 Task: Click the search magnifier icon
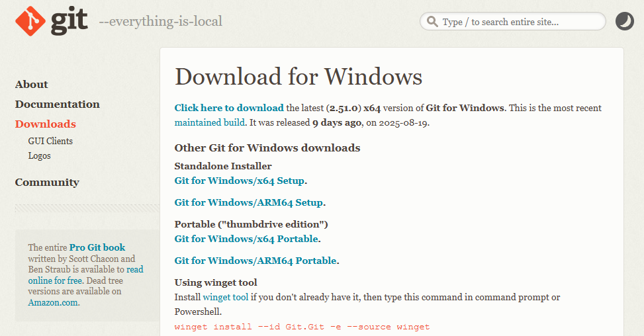tap(432, 21)
